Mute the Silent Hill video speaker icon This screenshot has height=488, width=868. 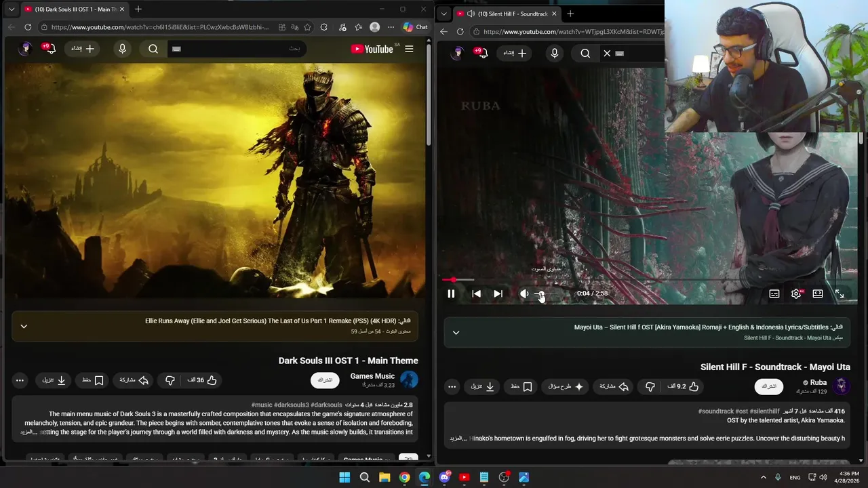[524, 293]
